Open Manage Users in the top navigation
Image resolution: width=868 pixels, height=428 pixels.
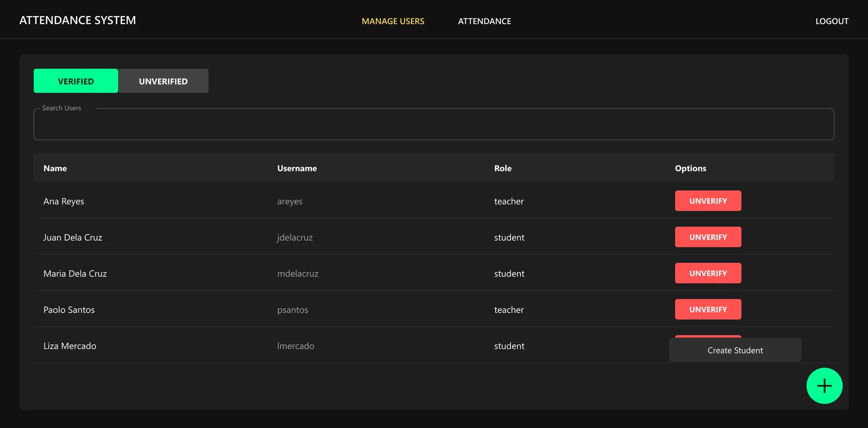(393, 21)
